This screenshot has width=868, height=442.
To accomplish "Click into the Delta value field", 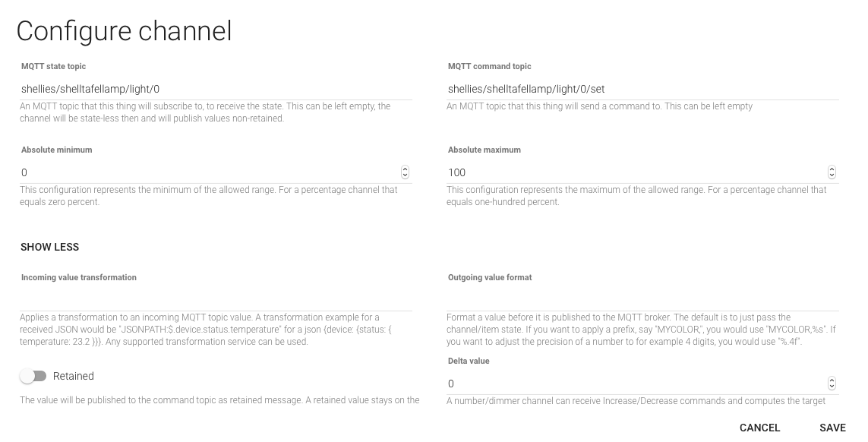I will coord(635,384).
